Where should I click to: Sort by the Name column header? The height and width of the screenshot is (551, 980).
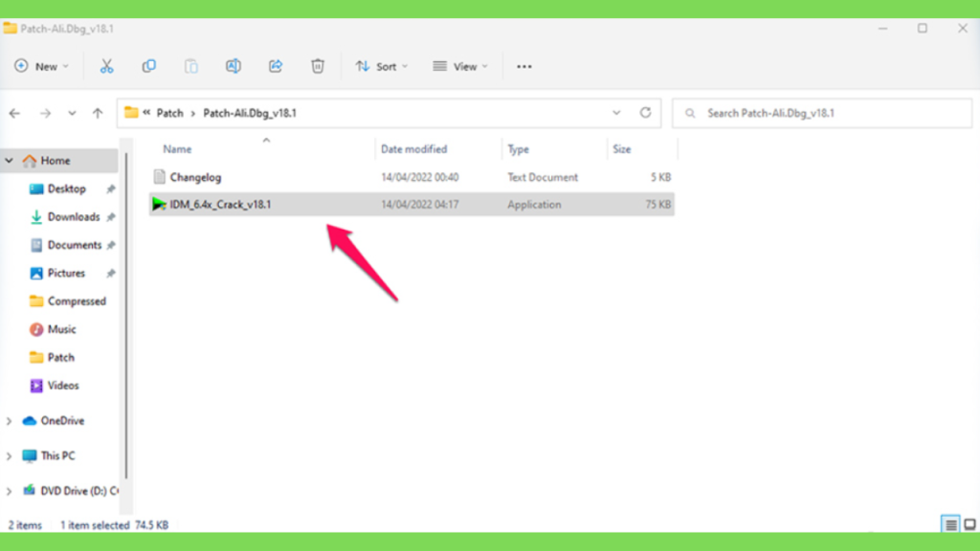click(177, 149)
